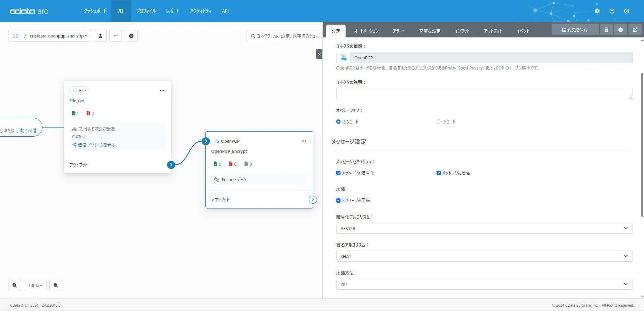
Task: Click the コネクタの種類 OpenPGP field
Action: 484,58
